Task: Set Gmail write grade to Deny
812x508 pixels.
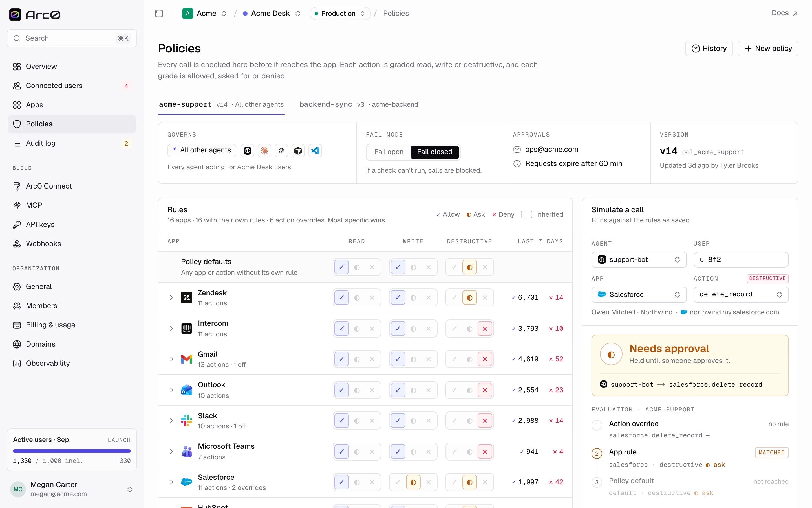Action: [429, 359]
